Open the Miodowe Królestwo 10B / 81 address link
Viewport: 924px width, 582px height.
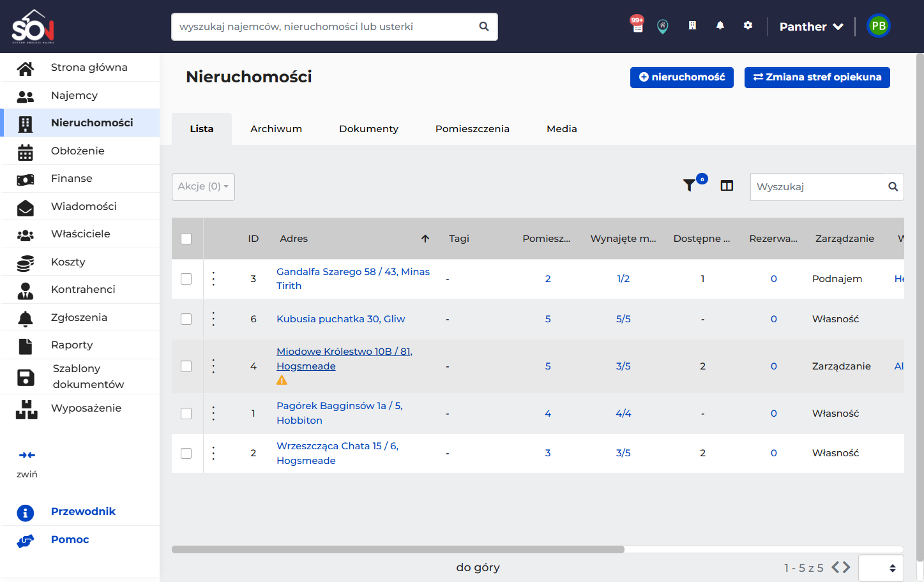click(344, 359)
